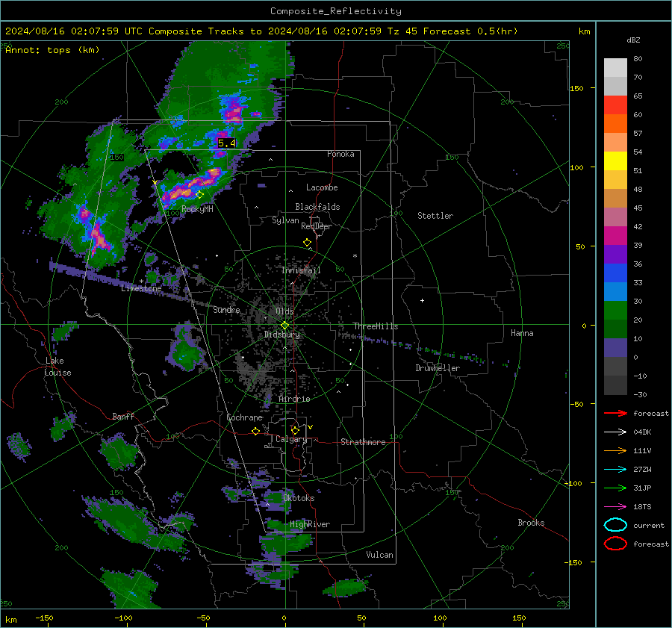
Task: Click the Ponoka city label
Action: point(340,154)
